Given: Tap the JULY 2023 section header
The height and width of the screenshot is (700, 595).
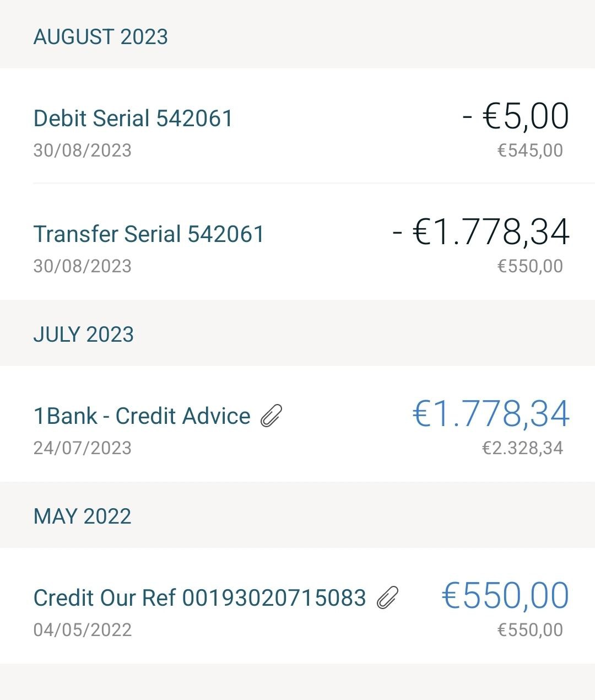Looking at the screenshot, I should 83,335.
